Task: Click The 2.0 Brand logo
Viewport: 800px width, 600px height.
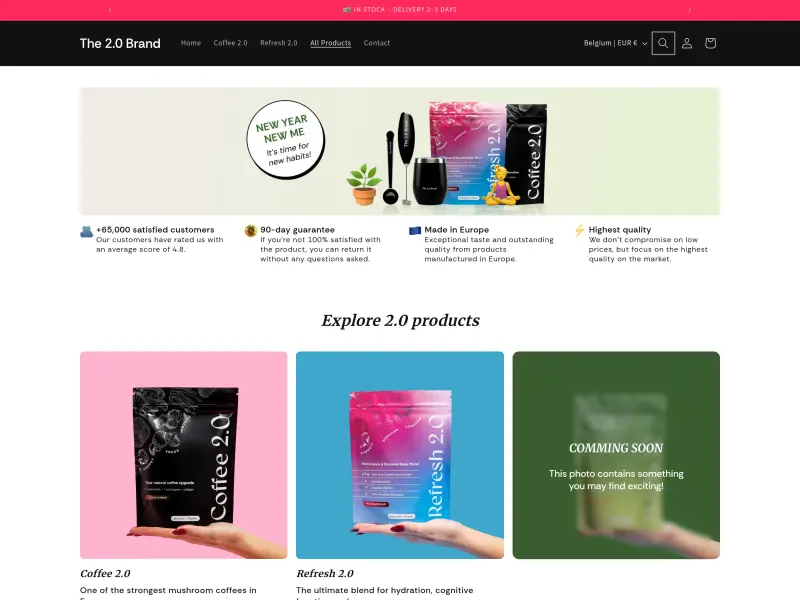Action: (120, 43)
